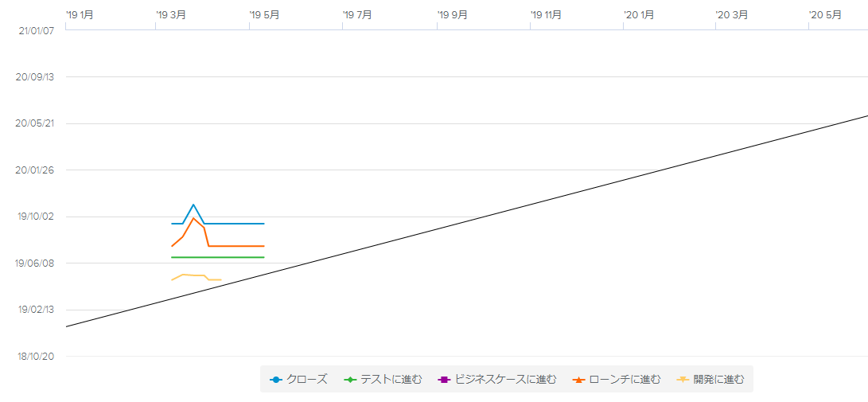Click the '19 9月 timeline axis label
Image resolution: width=868 pixels, height=402 pixels.
coord(453,14)
